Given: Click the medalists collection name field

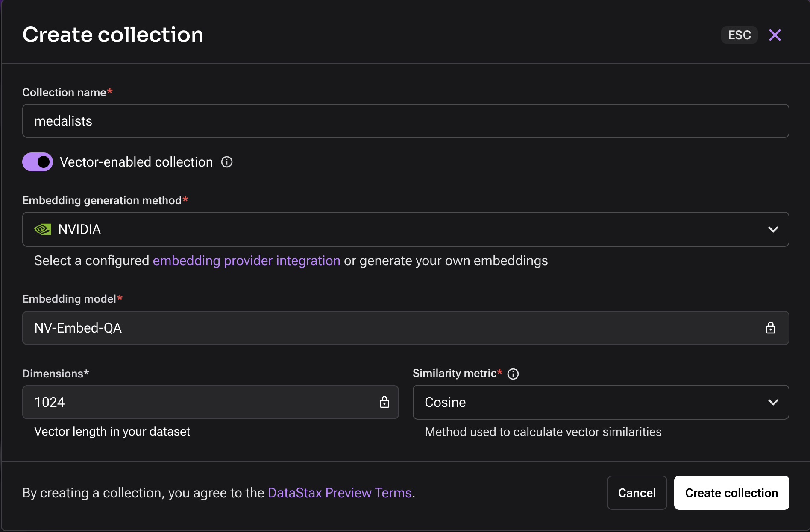Looking at the screenshot, I should (x=406, y=121).
